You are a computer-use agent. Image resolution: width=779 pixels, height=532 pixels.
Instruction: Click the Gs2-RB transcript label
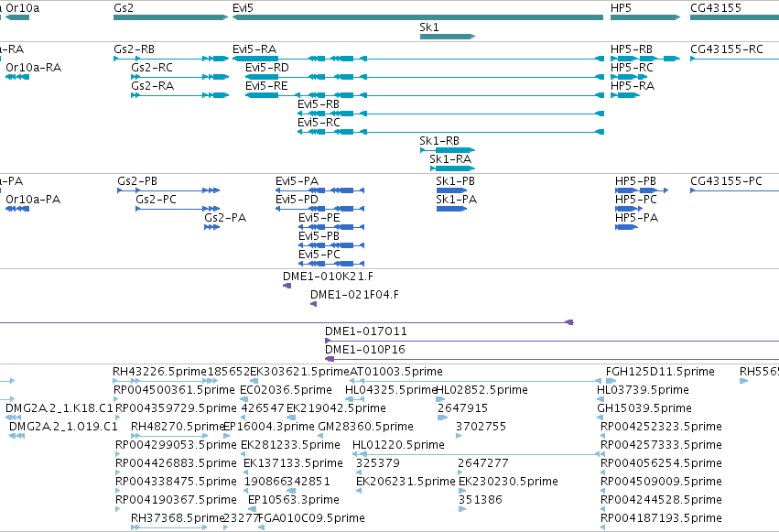point(135,49)
